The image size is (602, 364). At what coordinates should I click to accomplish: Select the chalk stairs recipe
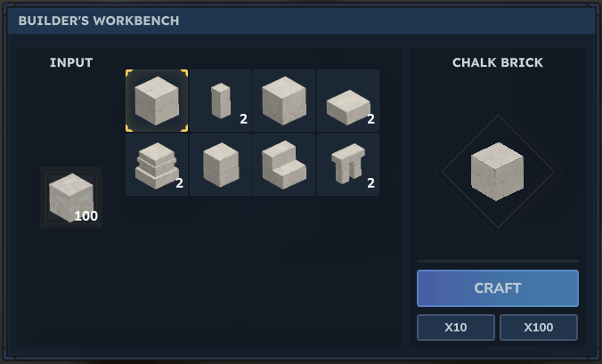(284, 165)
